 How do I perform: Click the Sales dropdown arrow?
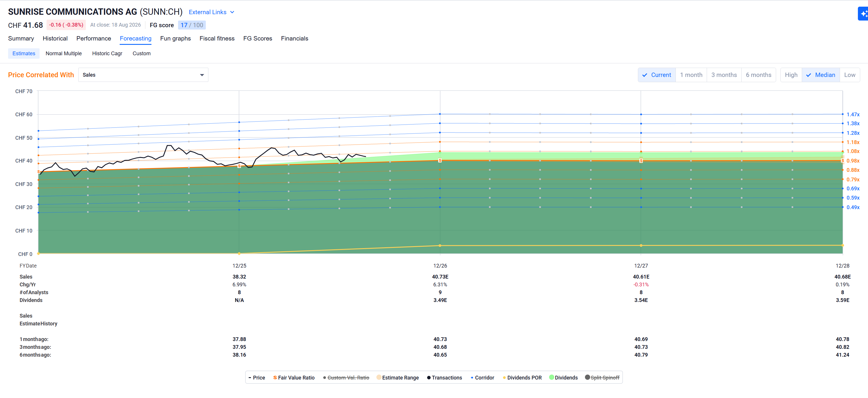202,75
